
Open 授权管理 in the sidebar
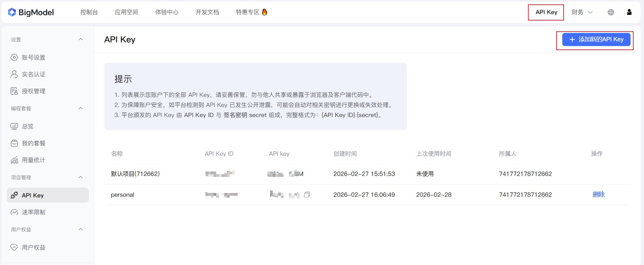point(34,91)
